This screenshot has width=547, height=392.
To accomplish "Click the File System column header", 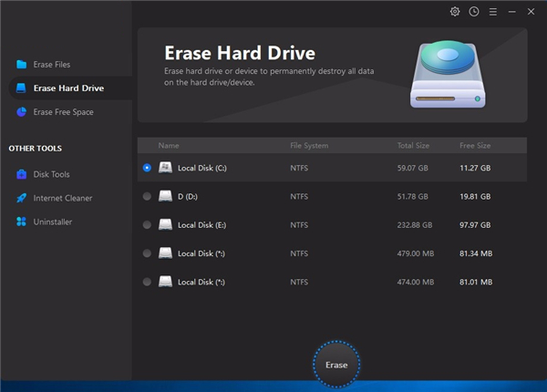I will pos(309,146).
